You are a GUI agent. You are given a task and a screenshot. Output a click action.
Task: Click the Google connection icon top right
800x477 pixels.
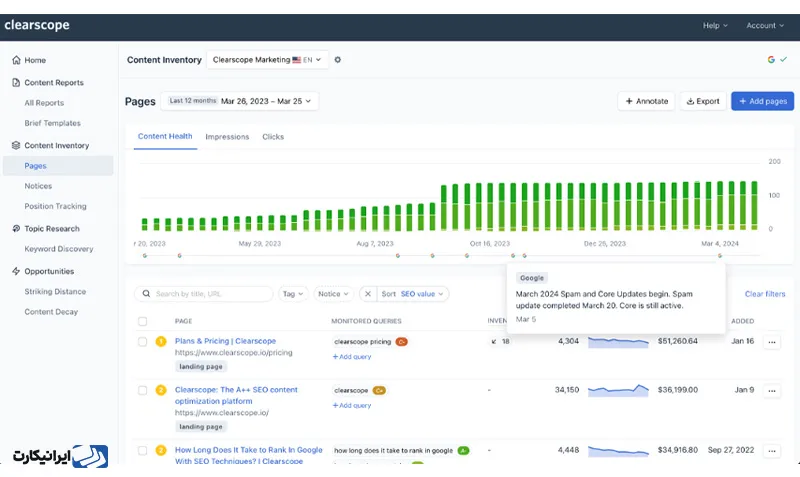tap(771, 60)
